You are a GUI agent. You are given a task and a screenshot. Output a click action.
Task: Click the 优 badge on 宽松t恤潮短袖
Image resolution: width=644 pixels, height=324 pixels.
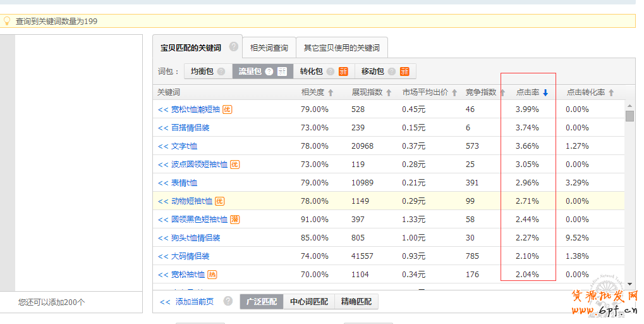pos(228,109)
